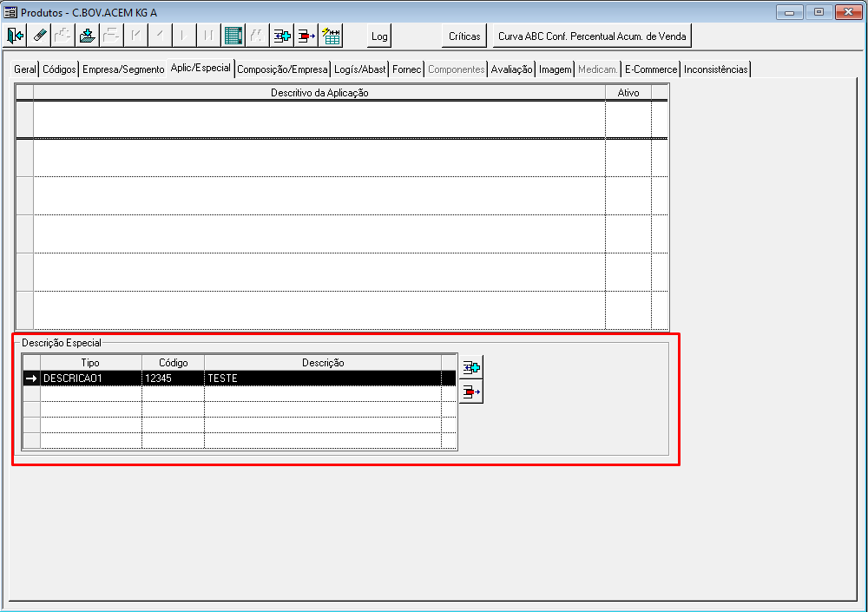
Task: Click the Tipo column header
Action: coord(90,363)
